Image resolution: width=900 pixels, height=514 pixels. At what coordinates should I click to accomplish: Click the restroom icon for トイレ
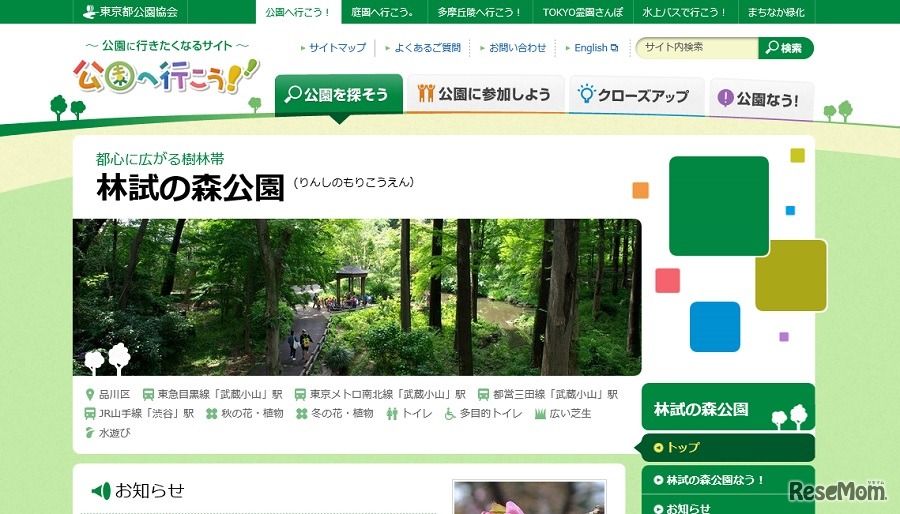pyautogui.click(x=392, y=414)
